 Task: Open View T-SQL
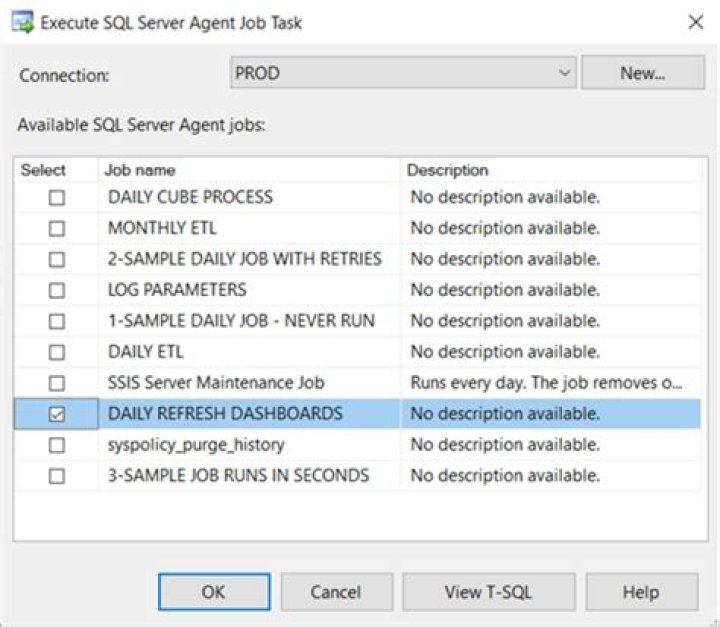click(x=489, y=592)
